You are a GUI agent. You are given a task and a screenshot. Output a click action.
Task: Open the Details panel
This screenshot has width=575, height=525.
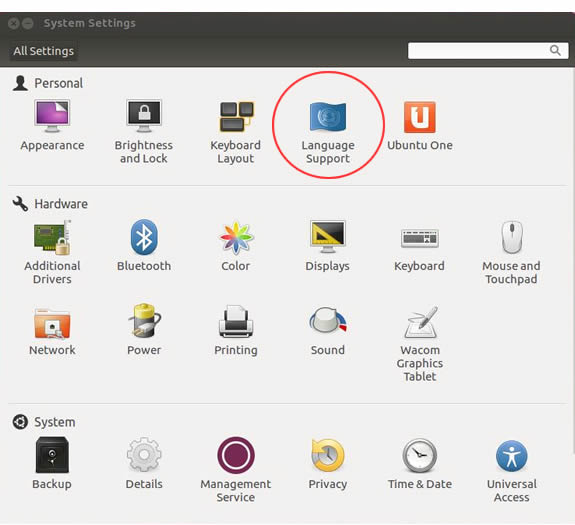[144, 463]
